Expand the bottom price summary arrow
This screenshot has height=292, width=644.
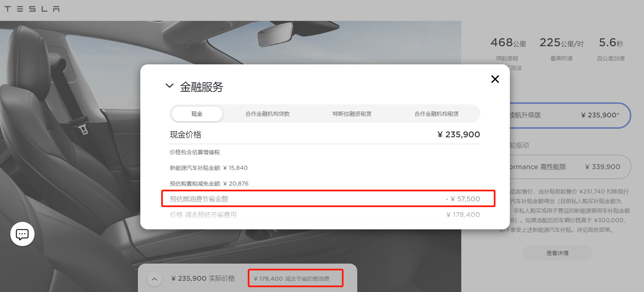154,279
